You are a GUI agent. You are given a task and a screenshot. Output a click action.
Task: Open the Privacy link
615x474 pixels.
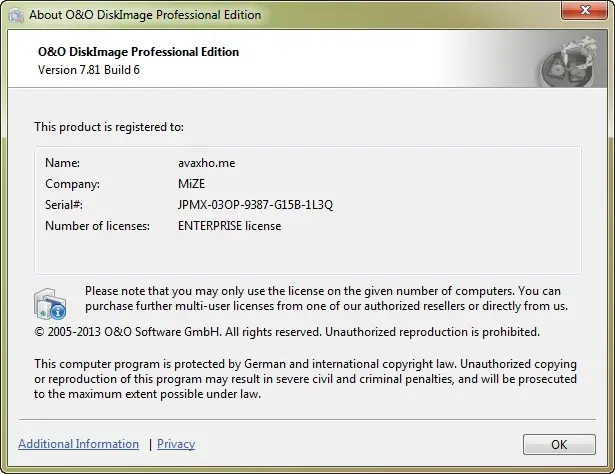click(x=176, y=444)
